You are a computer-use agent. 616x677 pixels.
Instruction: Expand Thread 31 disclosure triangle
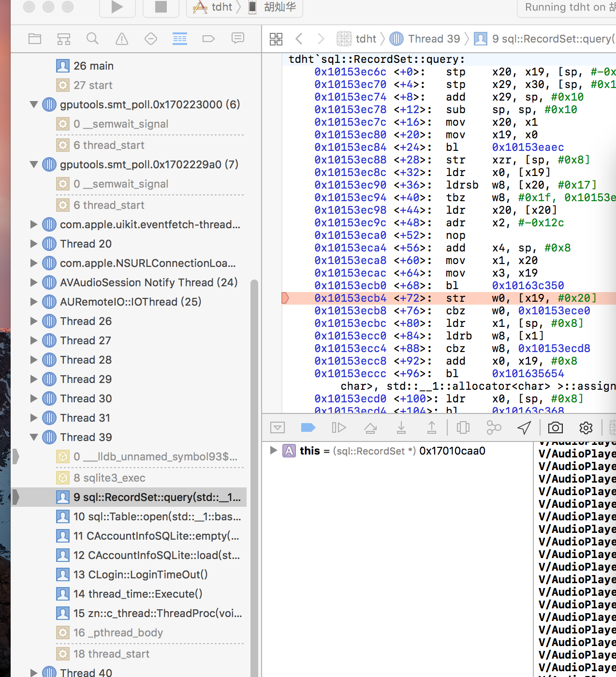point(34,418)
